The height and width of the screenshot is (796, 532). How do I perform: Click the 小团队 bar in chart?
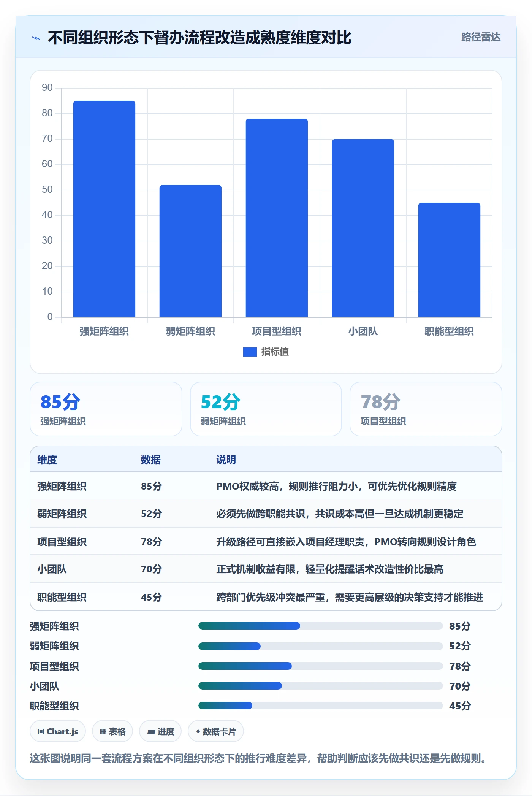point(363,228)
